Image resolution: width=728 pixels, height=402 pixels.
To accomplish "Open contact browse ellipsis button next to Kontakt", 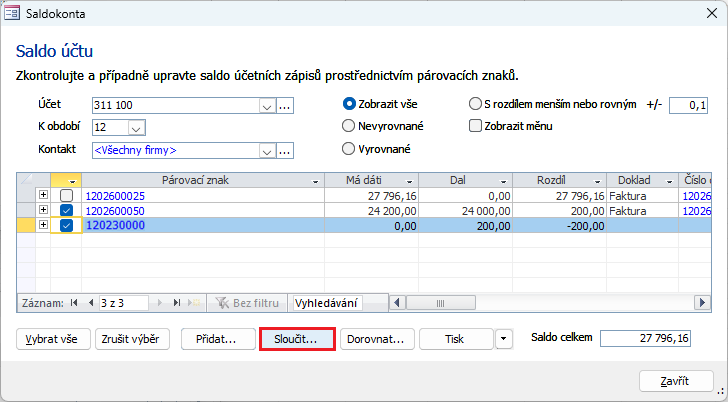I will (x=285, y=151).
